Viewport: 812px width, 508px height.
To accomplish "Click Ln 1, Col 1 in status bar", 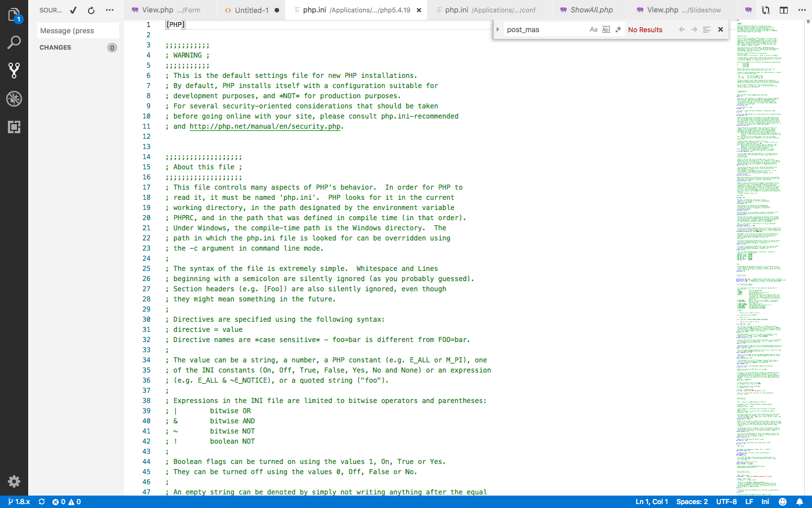I will point(652,501).
